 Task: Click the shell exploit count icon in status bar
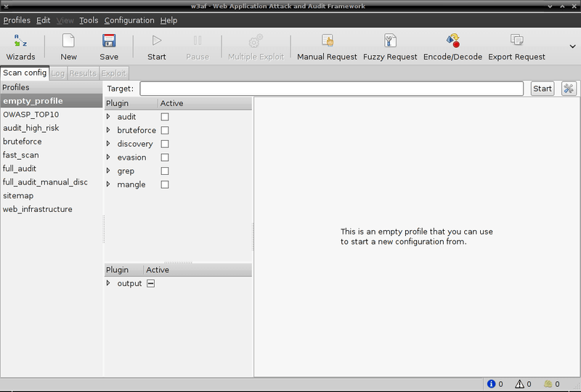(548, 384)
